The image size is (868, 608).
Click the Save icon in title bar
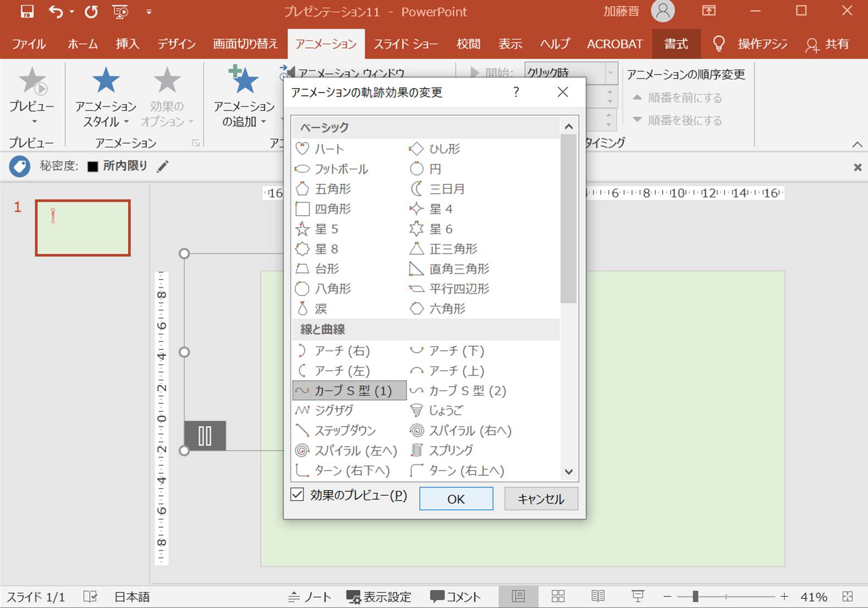pyautogui.click(x=27, y=12)
